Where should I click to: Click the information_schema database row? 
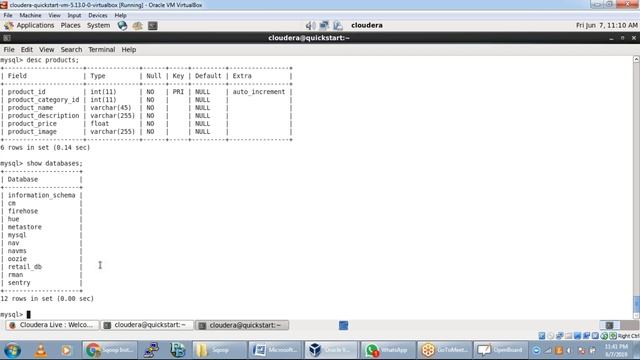point(41,195)
